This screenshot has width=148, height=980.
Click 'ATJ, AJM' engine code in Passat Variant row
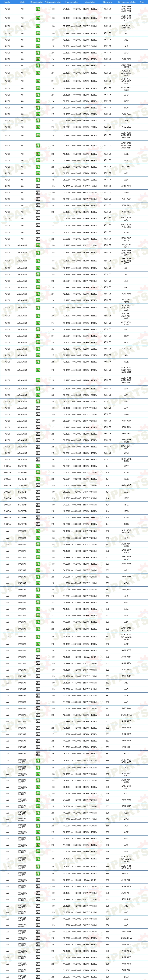[x=126, y=899]
